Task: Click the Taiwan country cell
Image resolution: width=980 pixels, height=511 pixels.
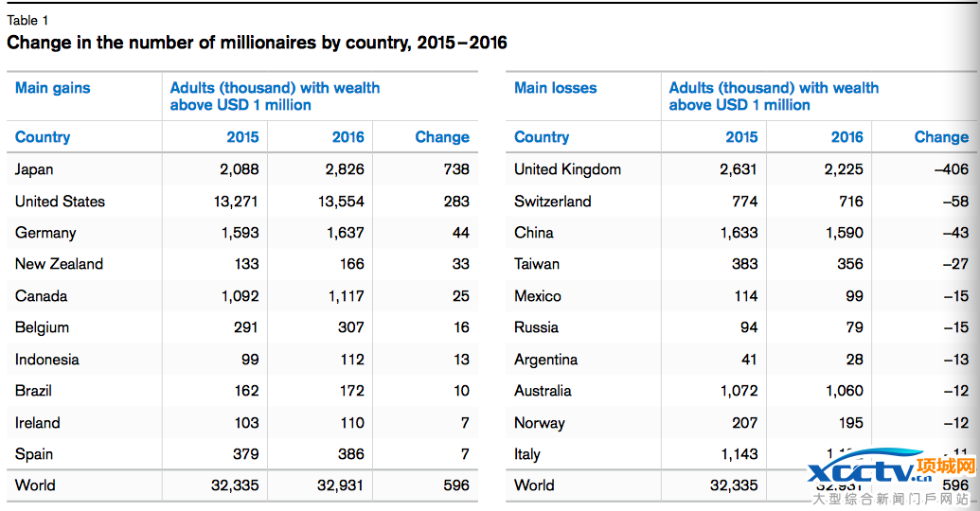Action: click(537, 264)
